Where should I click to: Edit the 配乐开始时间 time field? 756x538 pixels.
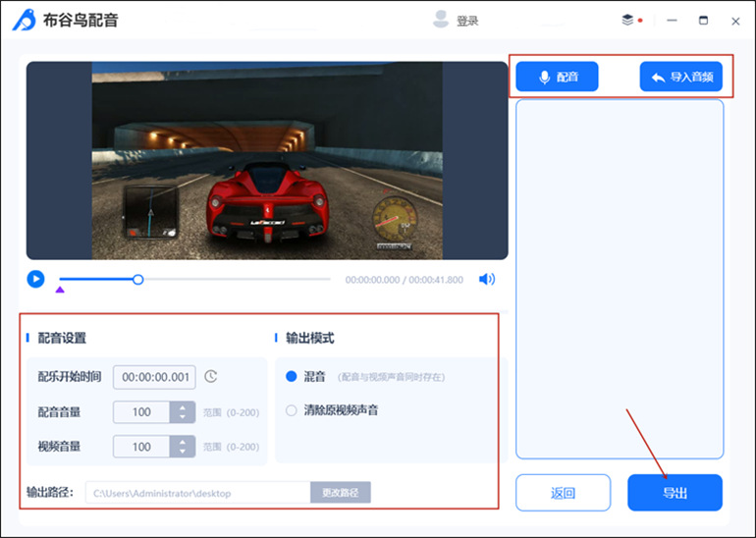[x=154, y=377]
